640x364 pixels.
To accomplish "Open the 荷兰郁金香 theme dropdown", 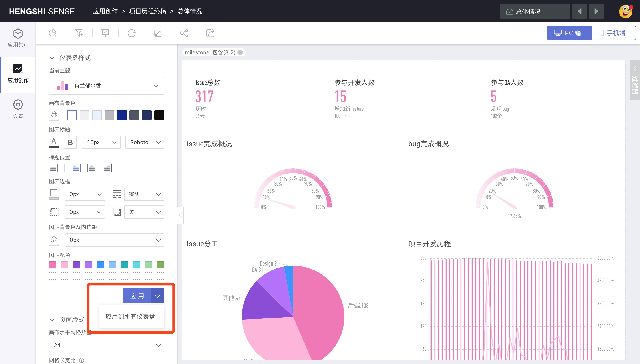I will pyautogui.click(x=107, y=86).
